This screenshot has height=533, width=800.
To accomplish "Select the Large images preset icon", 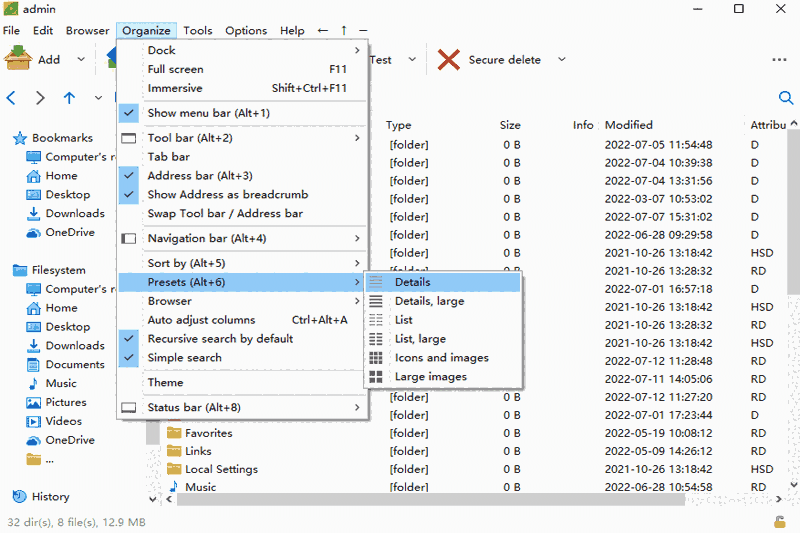I will (376, 377).
